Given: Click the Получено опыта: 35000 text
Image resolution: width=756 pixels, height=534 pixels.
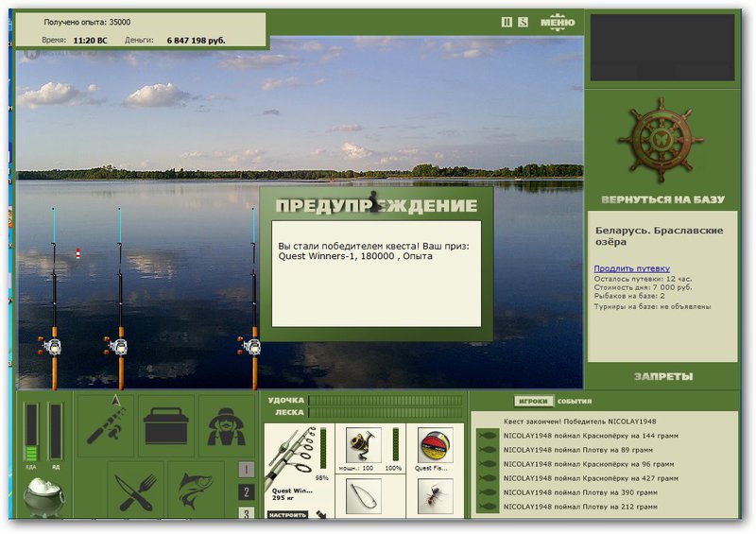Looking at the screenshot, I should [87, 22].
